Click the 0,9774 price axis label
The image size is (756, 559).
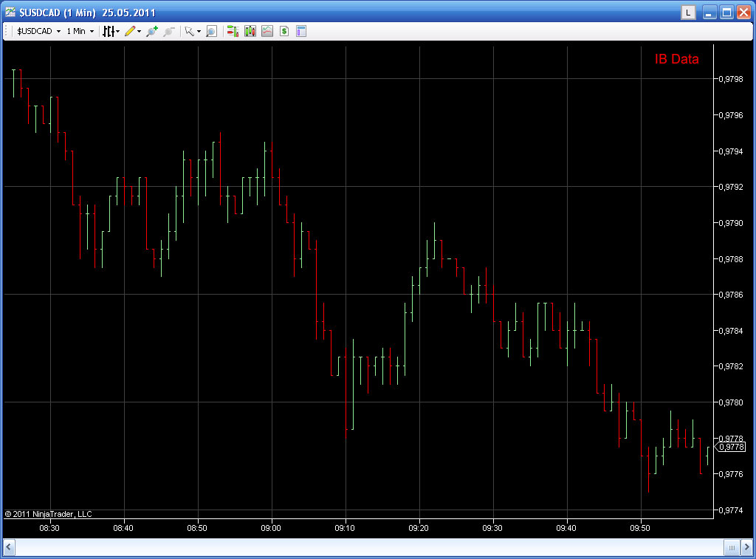[x=730, y=510]
